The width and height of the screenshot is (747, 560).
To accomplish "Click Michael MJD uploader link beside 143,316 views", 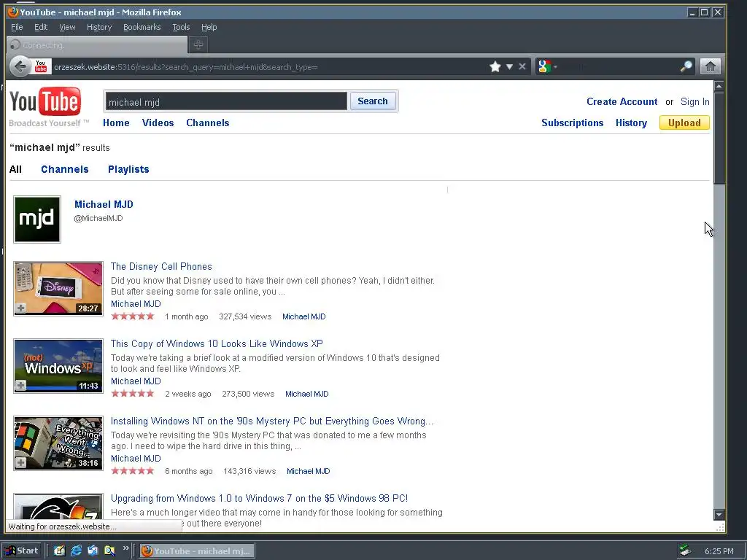I will tap(309, 471).
